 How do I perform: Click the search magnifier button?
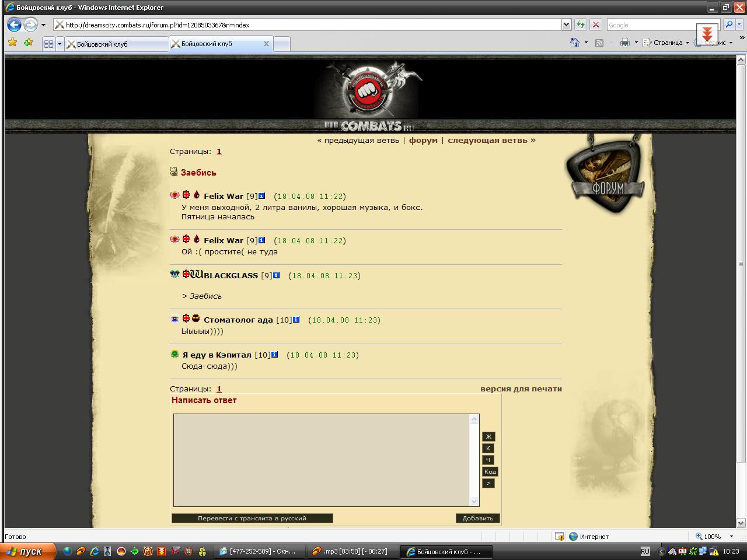pos(728,24)
